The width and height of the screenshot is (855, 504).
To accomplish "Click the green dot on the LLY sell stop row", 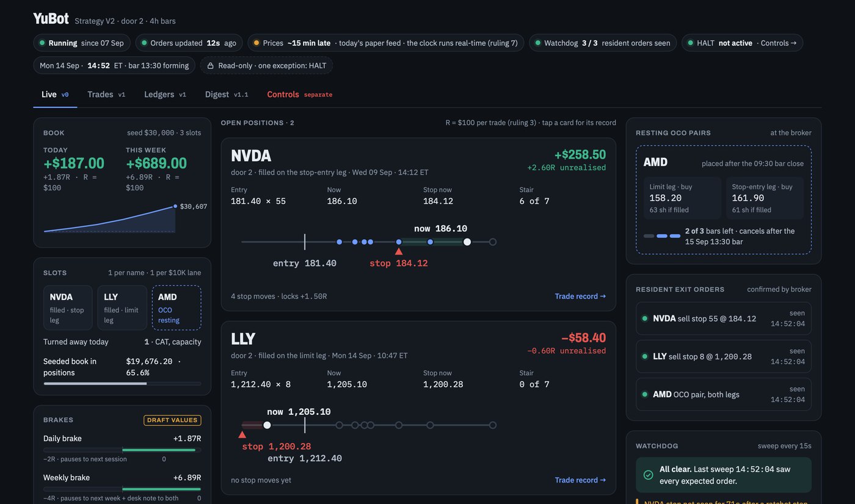I will pos(644,356).
